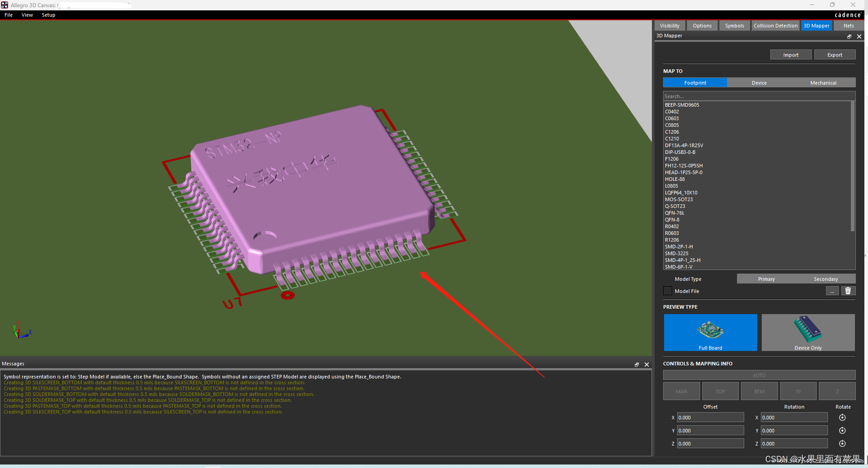The image size is (868, 468).
Task: Switch Map To mode to Device
Action: point(759,83)
